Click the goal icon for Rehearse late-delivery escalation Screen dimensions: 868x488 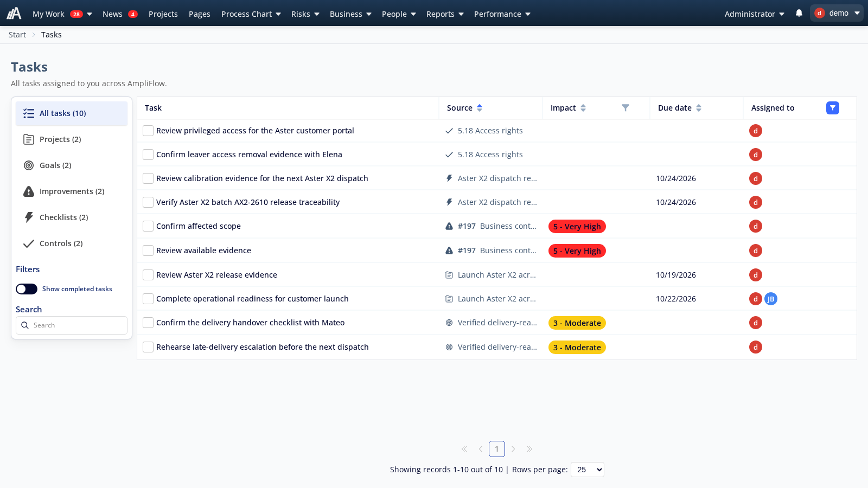click(449, 347)
